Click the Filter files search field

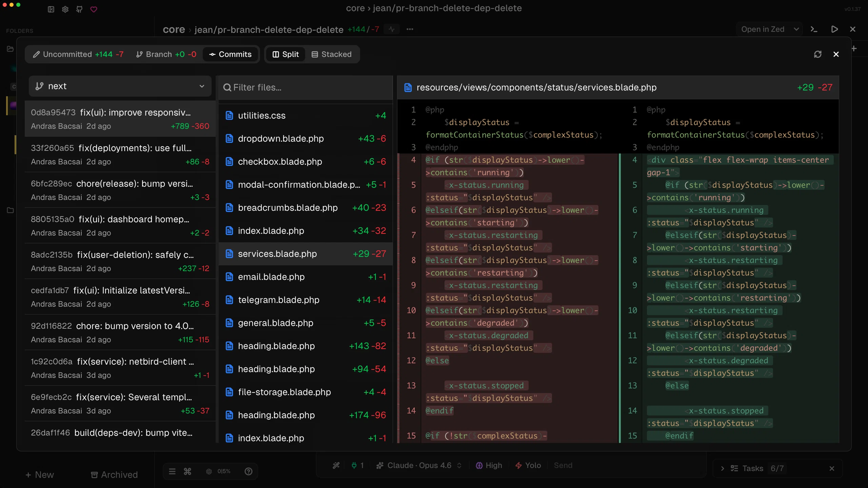(x=305, y=87)
